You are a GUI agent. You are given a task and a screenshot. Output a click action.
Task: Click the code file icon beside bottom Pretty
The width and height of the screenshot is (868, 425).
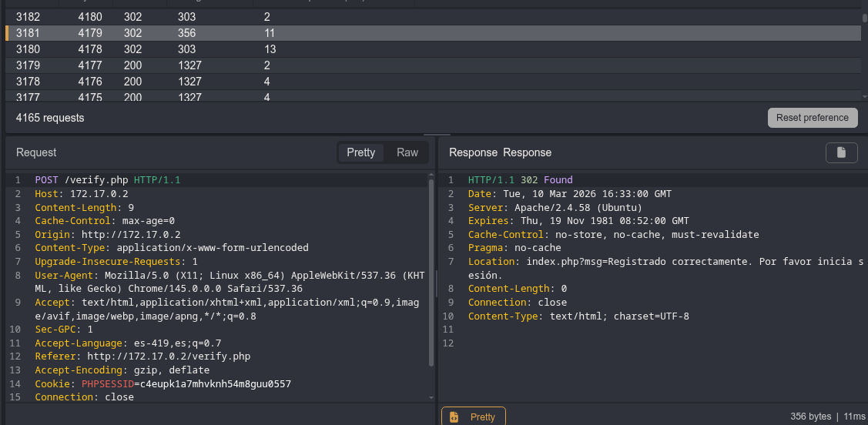(454, 417)
